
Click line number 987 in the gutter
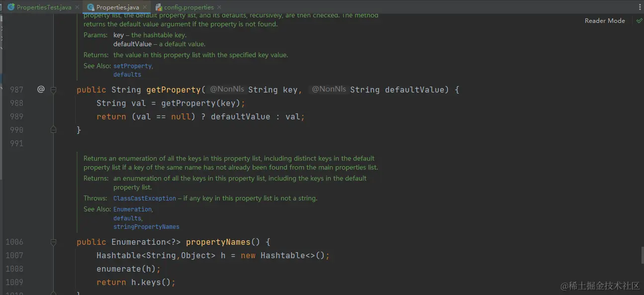pos(16,90)
